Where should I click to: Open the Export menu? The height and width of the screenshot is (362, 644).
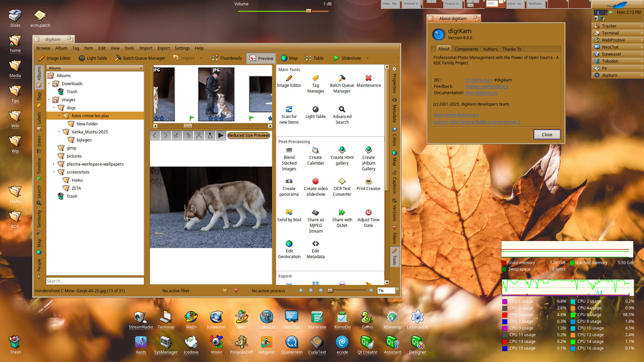163,48
